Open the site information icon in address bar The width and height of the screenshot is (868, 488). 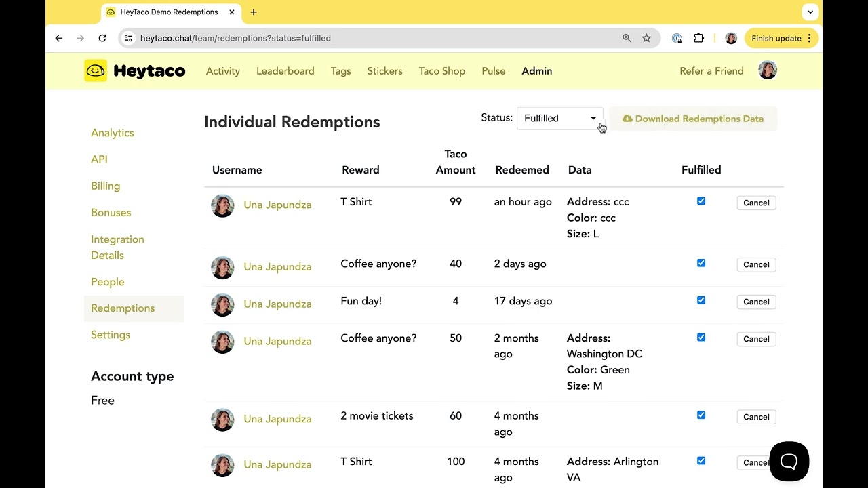click(x=128, y=39)
